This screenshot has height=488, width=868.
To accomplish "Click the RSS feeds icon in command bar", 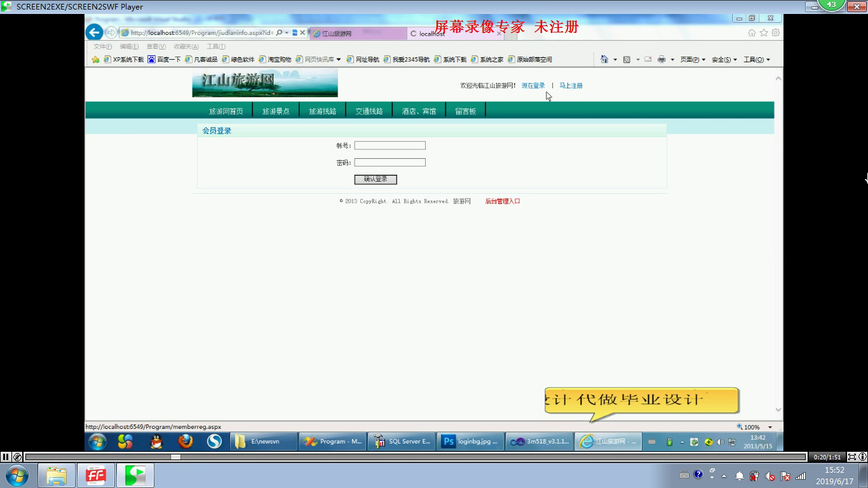I will 627,59.
